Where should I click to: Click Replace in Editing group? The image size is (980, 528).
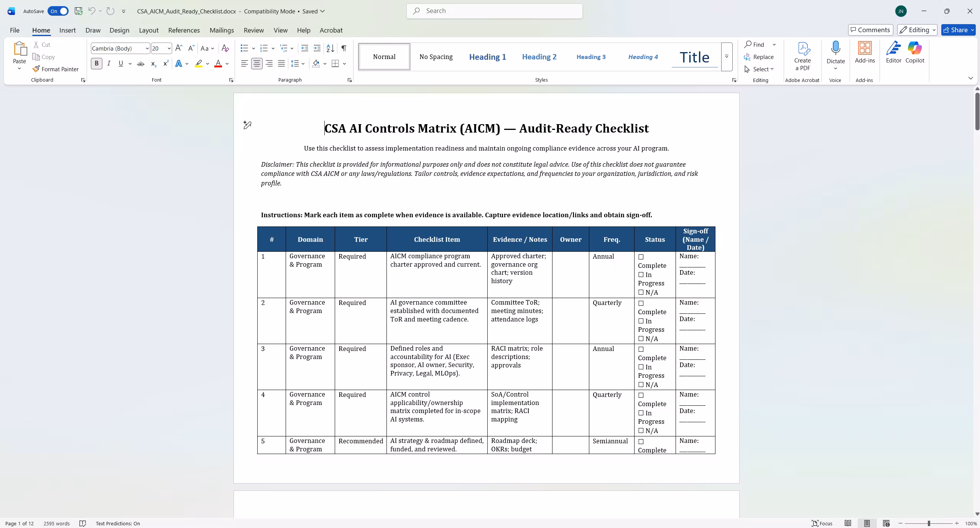pos(759,57)
